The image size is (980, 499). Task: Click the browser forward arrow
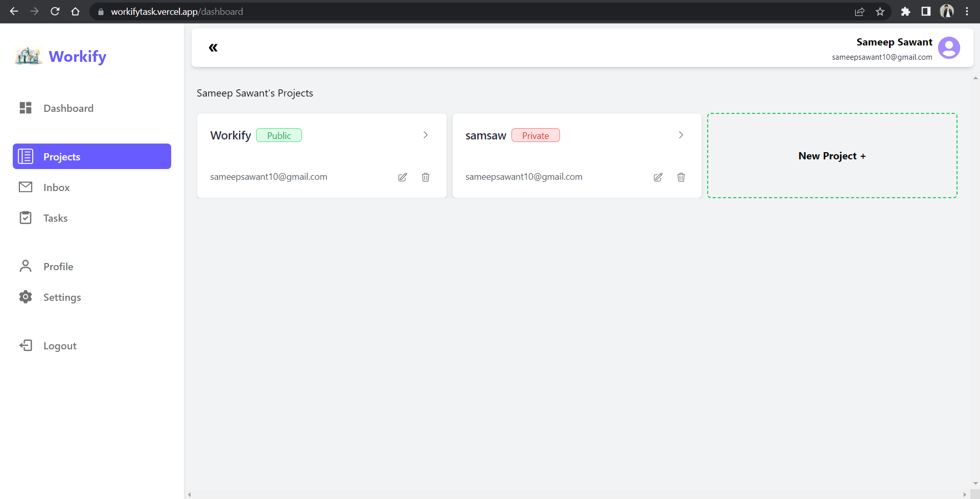point(34,11)
